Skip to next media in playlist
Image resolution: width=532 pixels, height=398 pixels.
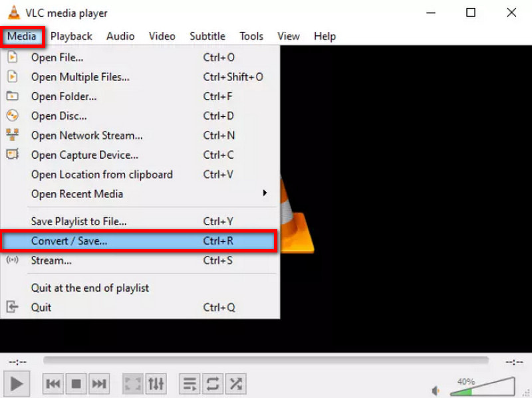[98, 383]
